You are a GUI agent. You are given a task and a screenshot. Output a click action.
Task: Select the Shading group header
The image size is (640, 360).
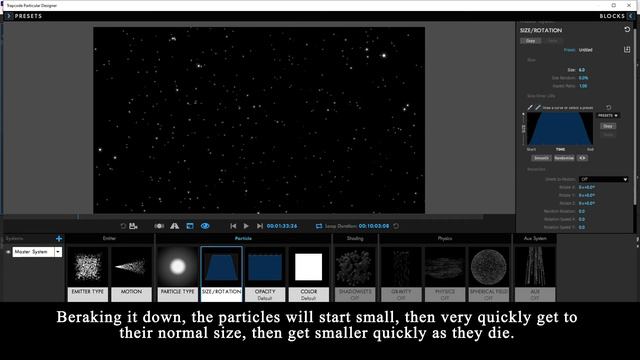point(355,238)
